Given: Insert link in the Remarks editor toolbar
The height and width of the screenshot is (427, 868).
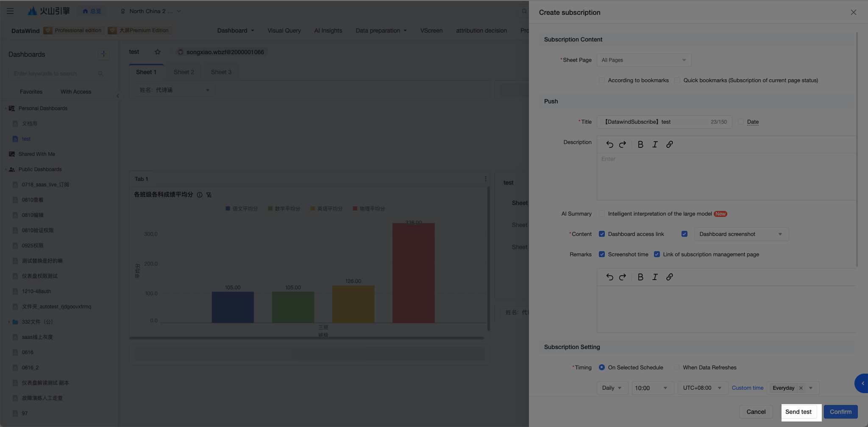Looking at the screenshot, I should tap(669, 277).
